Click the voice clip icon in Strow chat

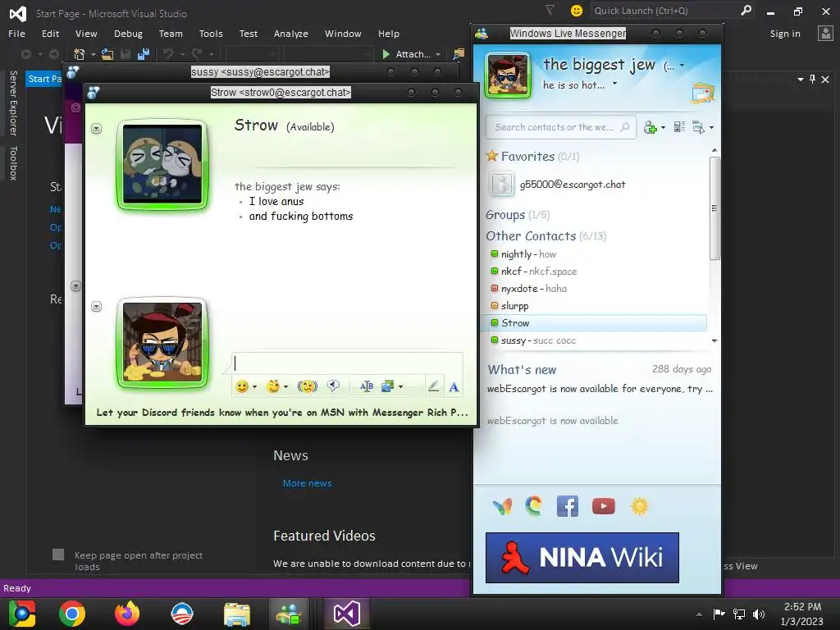(x=333, y=386)
